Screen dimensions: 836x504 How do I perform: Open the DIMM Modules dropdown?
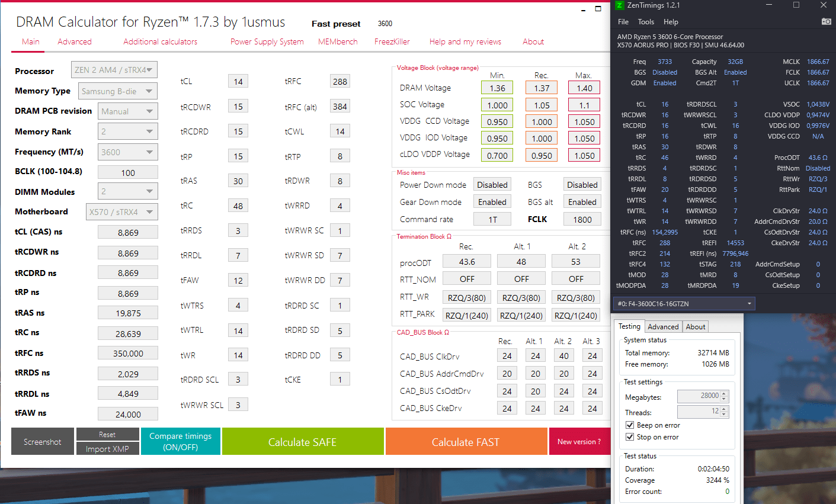[127, 191]
